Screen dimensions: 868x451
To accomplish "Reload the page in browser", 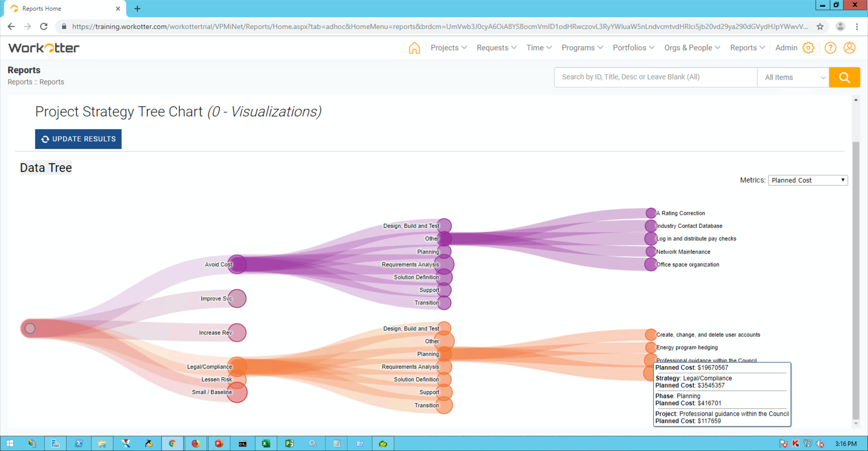I will (x=44, y=26).
